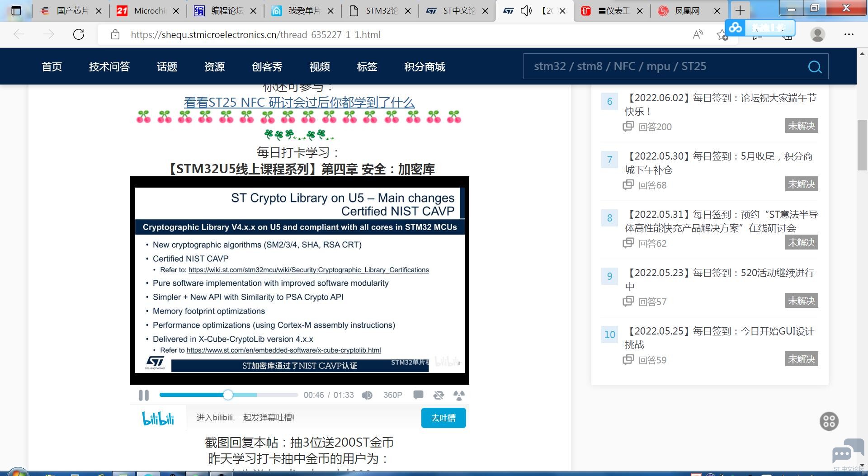
Task: Open the 360P video quality selector
Action: click(x=392, y=395)
